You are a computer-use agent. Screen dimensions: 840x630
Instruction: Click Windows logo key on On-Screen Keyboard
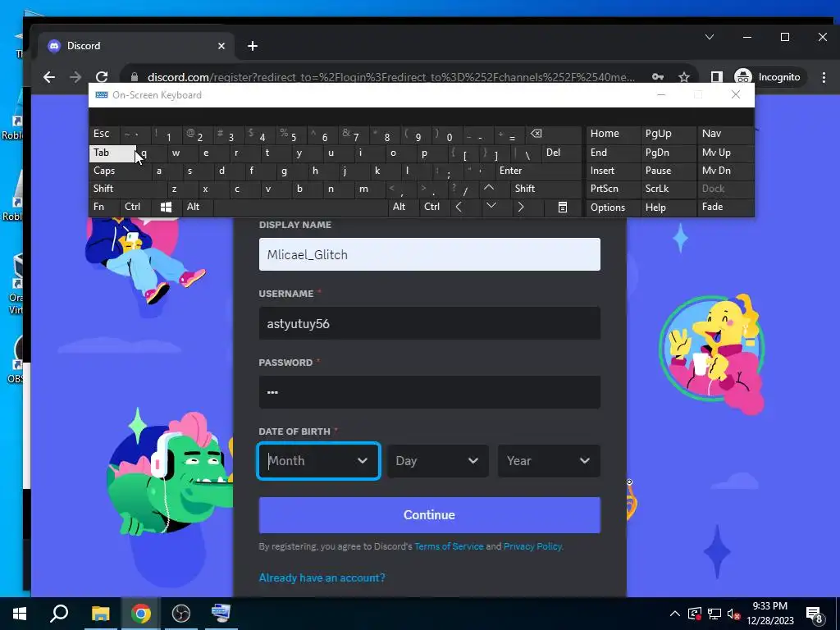[166, 208]
